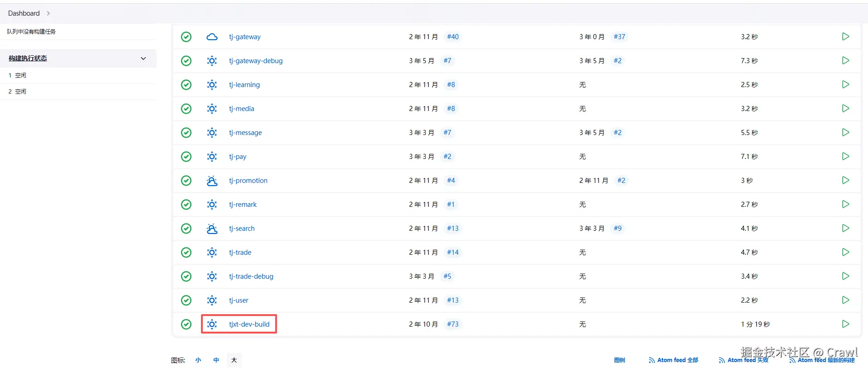Open the tj-user job

(x=239, y=300)
